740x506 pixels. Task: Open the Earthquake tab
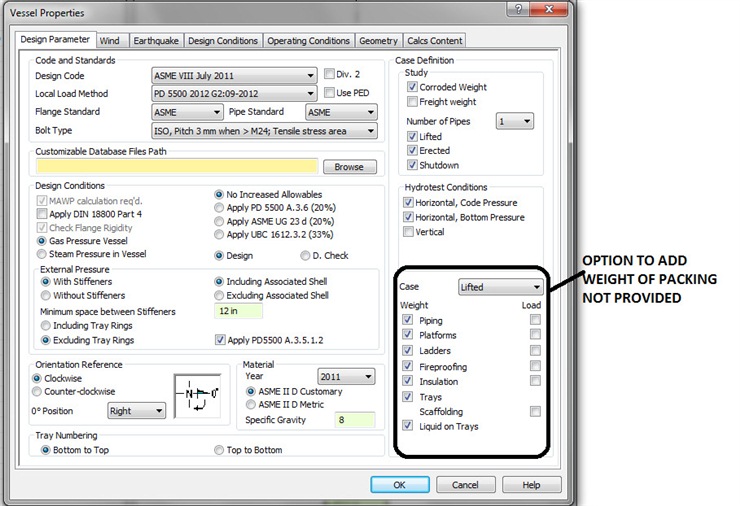(x=156, y=41)
